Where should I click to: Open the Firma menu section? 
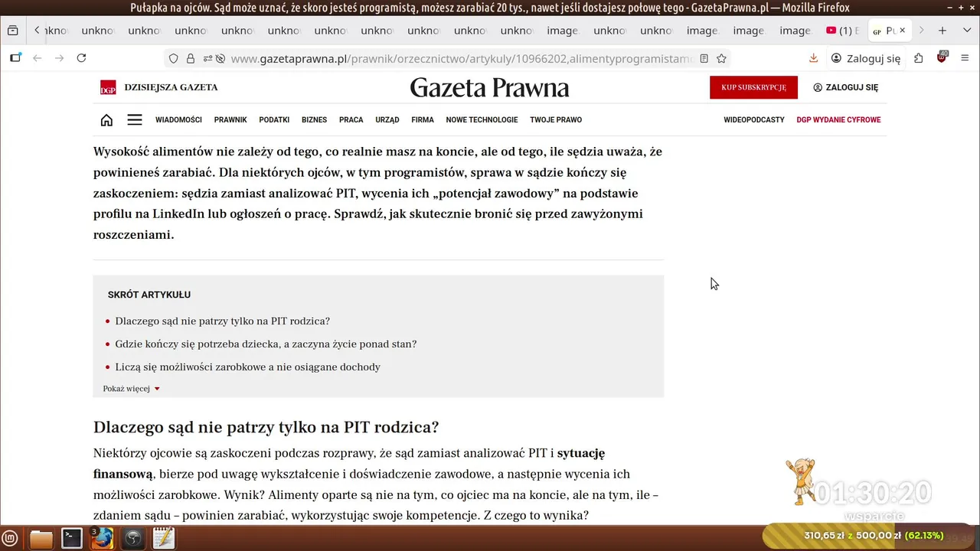(x=423, y=120)
